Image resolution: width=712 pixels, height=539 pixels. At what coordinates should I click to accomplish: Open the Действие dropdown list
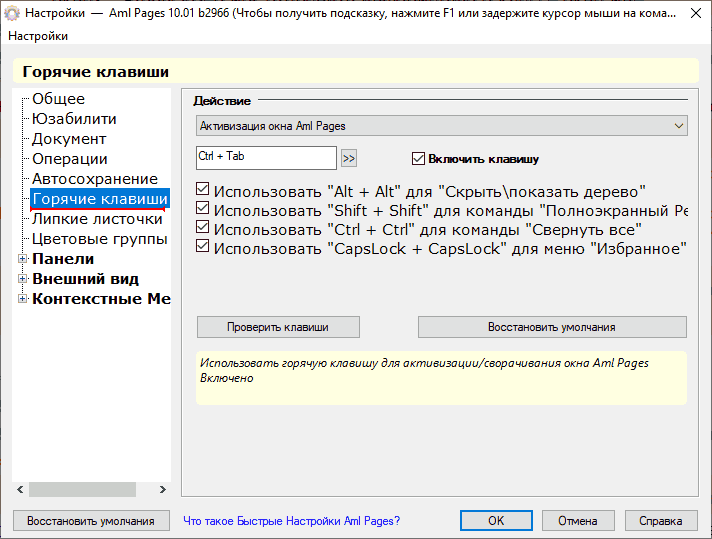[x=442, y=126]
